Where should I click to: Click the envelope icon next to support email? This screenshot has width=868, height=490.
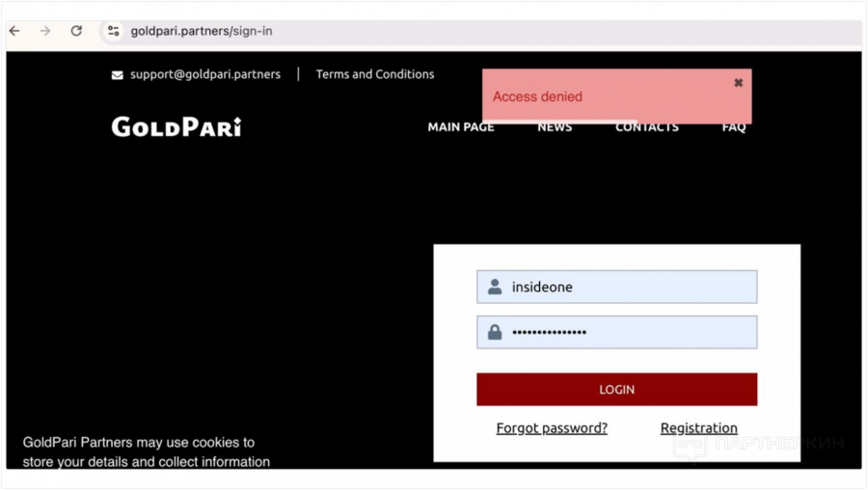(118, 74)
